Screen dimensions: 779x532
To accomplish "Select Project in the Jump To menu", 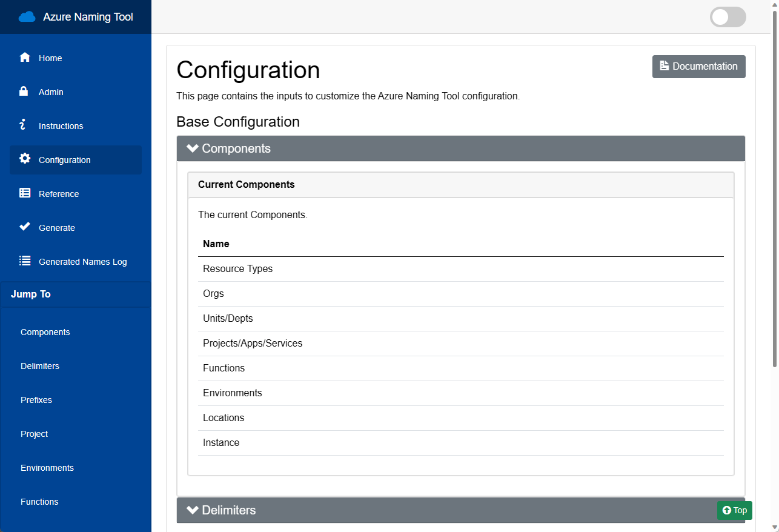I will pyautogui.click(x=34, y=433).
